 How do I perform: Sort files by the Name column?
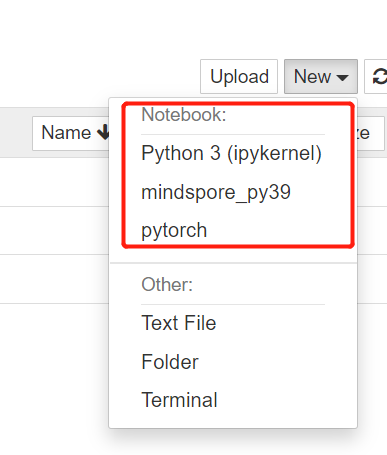point(72,133)
